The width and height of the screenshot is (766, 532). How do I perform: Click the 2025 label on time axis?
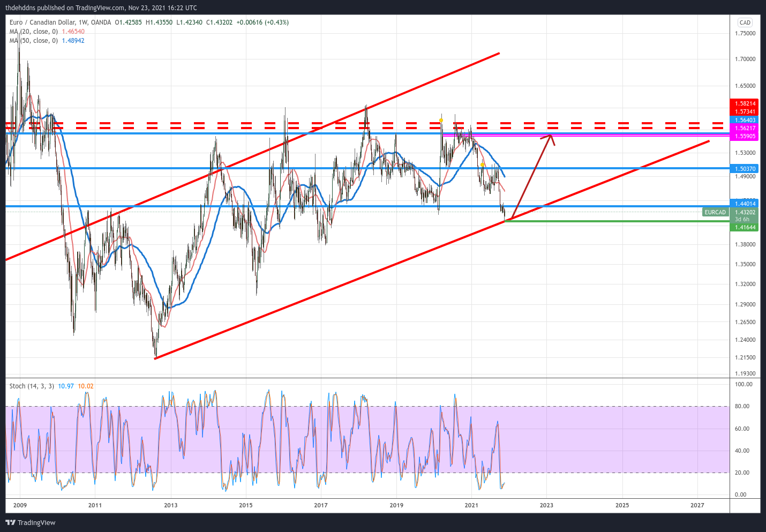(622, 505)
